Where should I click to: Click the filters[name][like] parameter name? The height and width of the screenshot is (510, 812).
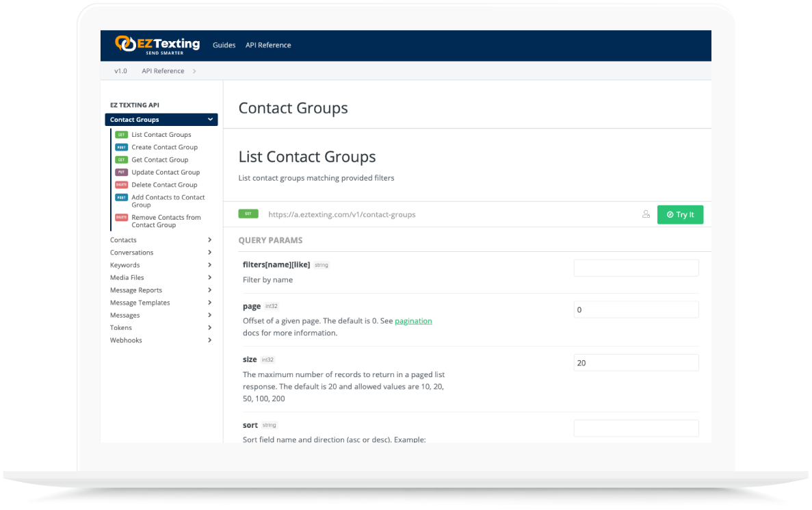(x=276, y=265)
